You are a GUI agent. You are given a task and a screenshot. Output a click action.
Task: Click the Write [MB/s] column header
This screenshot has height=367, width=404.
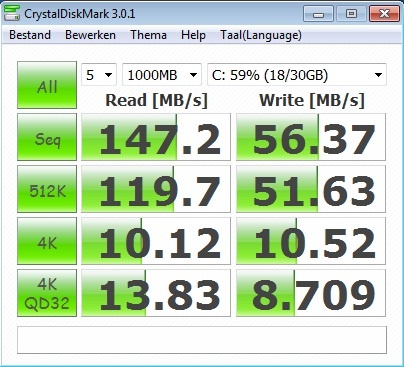click(312, 100)
